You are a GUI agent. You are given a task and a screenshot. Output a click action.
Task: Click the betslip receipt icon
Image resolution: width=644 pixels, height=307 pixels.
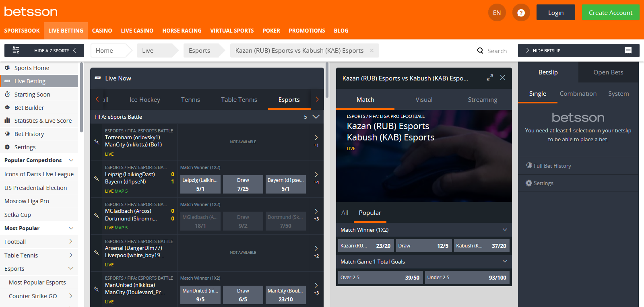pos(628,50)
